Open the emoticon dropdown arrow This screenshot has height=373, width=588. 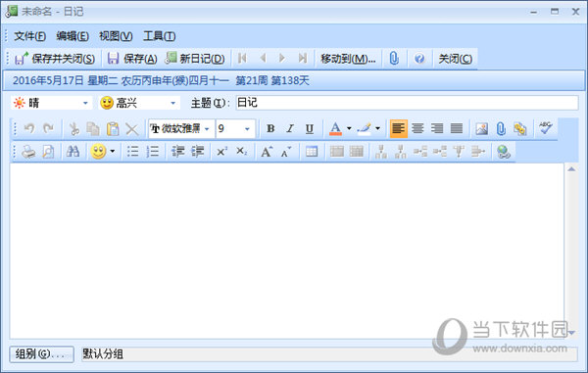[112, 152]
